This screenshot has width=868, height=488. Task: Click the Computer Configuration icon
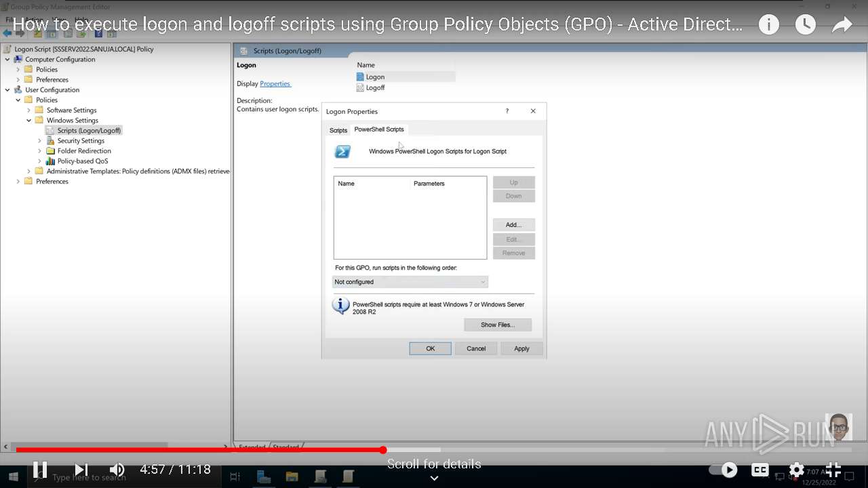pyautogui.click(x=18, y=59)
